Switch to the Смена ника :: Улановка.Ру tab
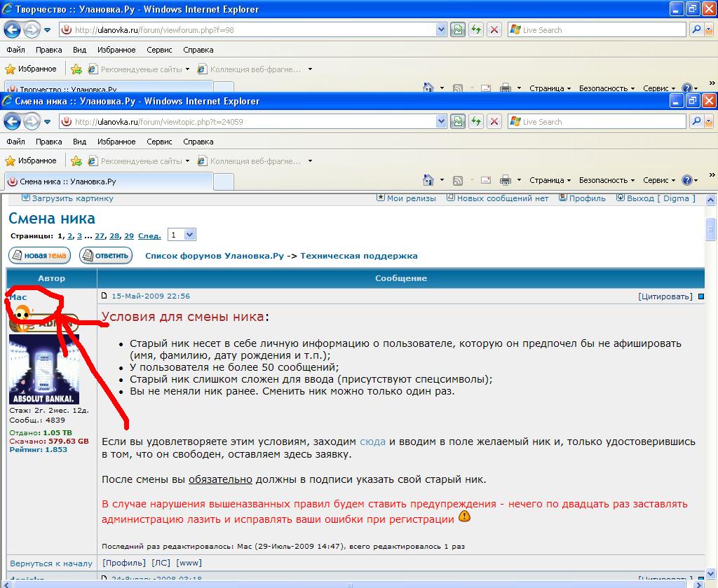Image resolution: width=718 pixels, height=588 pixels. click(109, 182)
